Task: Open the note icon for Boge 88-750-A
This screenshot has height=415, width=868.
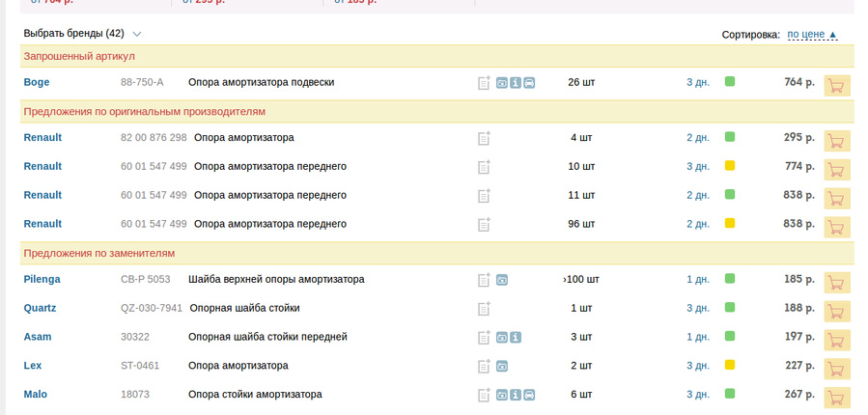Action: [x=484, y=82]
